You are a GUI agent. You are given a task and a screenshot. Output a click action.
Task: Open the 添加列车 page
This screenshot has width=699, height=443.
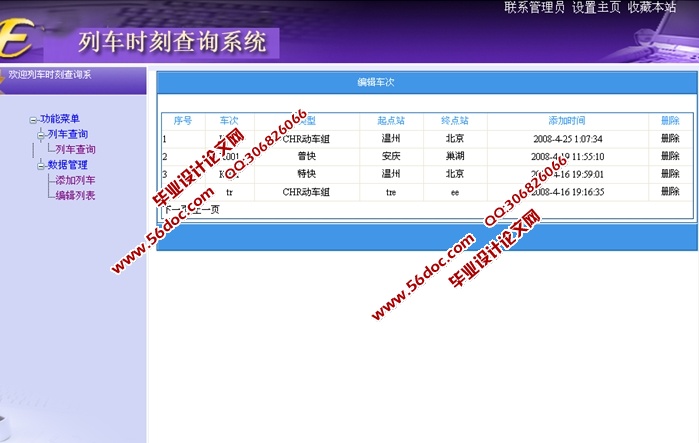(x=75, y=180)
